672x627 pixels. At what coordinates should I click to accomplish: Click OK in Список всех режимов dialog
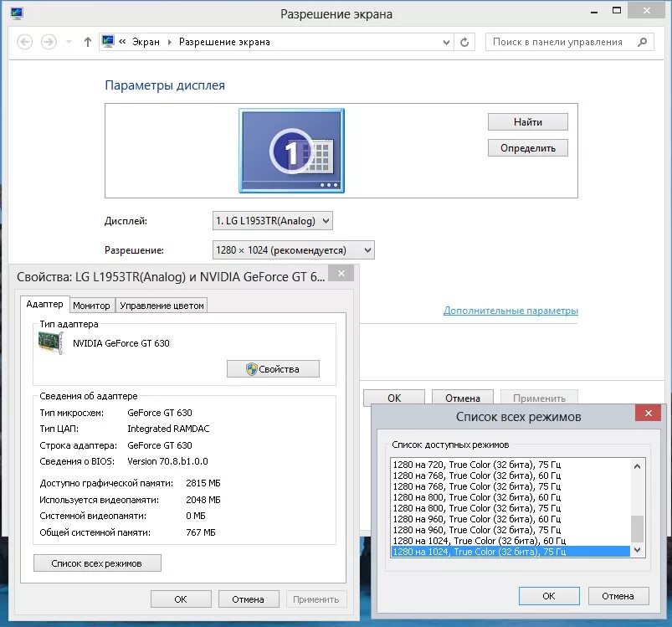pyautogui.click(x=549, y=596)
